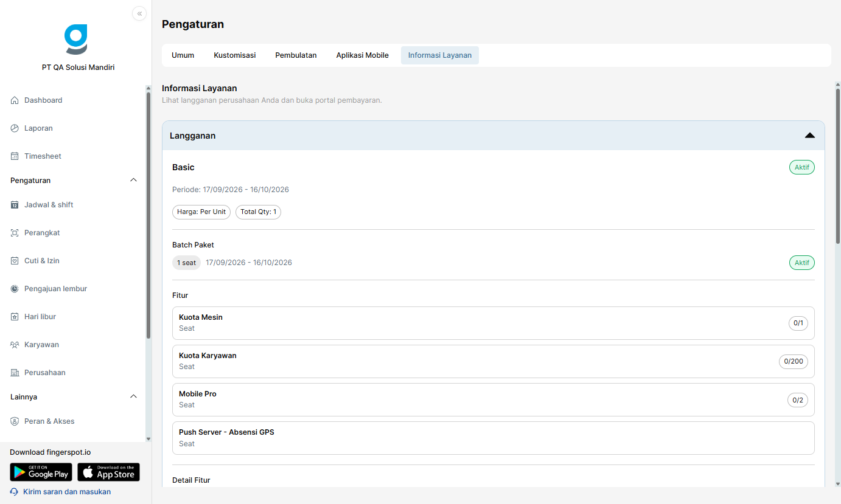Open the App Store download badge

coord(108,472)
